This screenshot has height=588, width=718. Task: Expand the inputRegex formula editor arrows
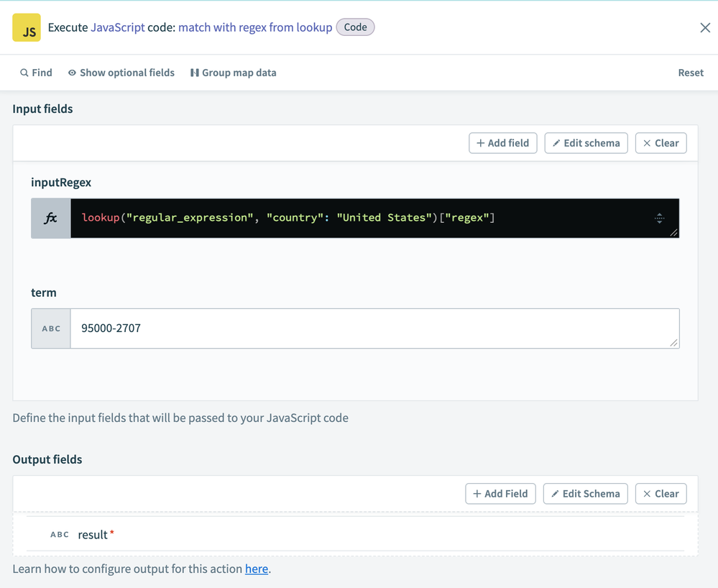659,219
